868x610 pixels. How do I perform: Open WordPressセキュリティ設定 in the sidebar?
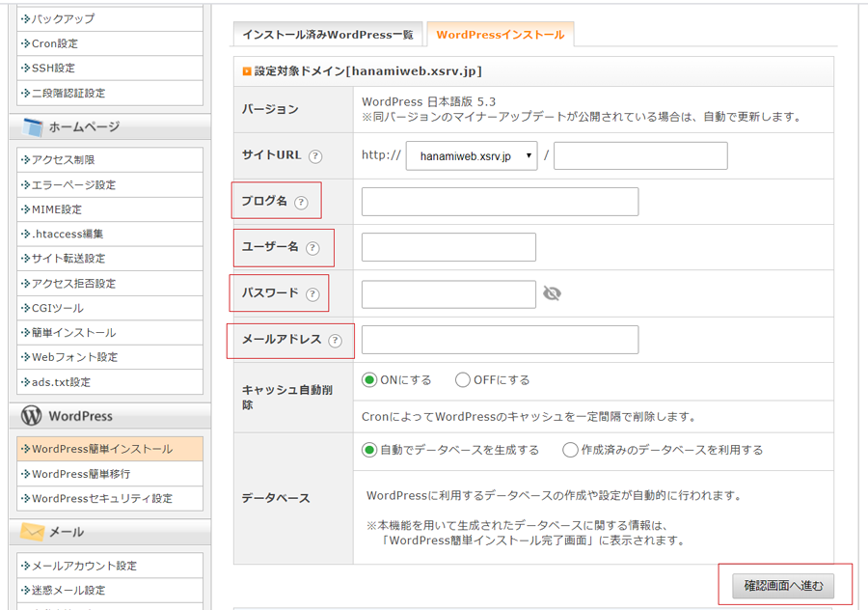click(x=110, y=498)
